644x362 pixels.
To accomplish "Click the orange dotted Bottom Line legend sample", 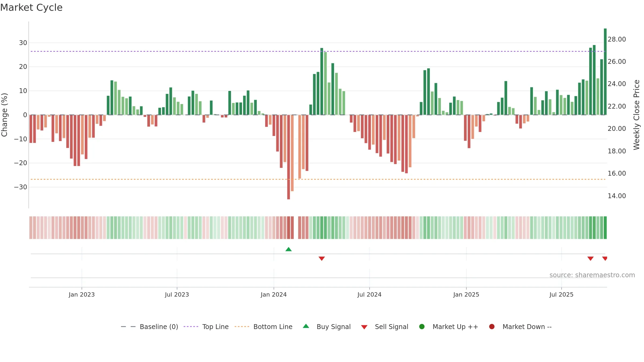I will tap(242, 327).
